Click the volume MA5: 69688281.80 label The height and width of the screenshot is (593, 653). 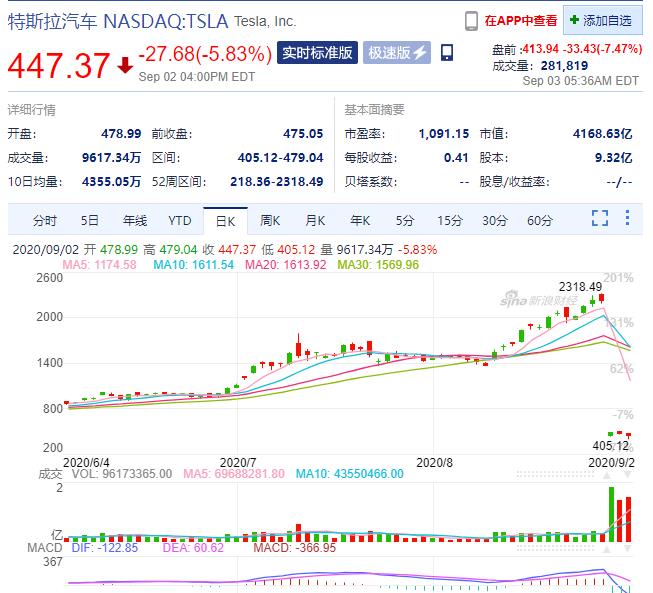[234, 473]
